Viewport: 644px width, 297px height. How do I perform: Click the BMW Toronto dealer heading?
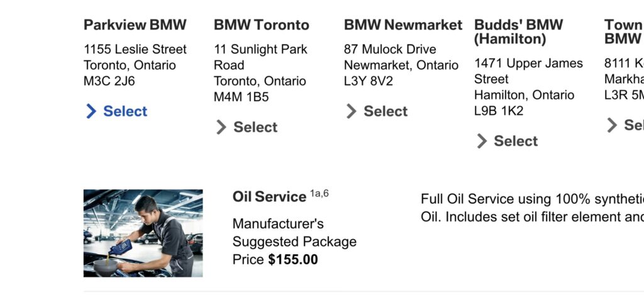(262, 25)
